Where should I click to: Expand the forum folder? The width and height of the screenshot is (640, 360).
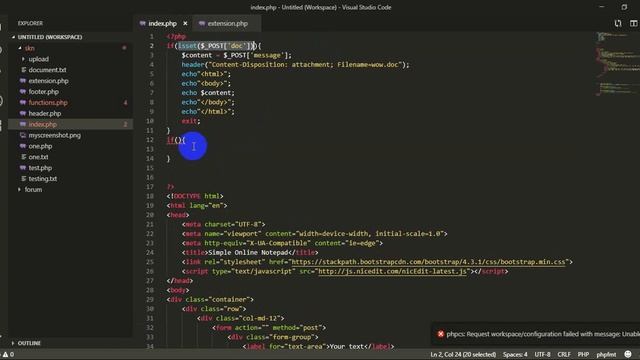coord(19,190)
